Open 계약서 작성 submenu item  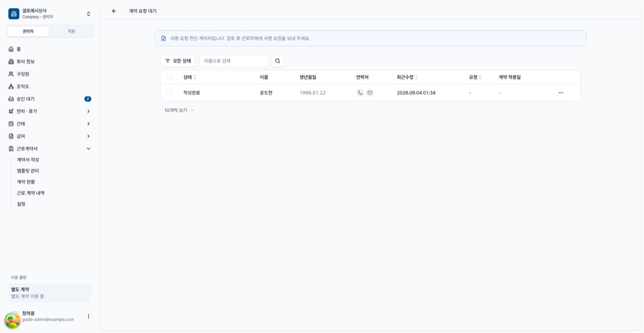(28, 160)
